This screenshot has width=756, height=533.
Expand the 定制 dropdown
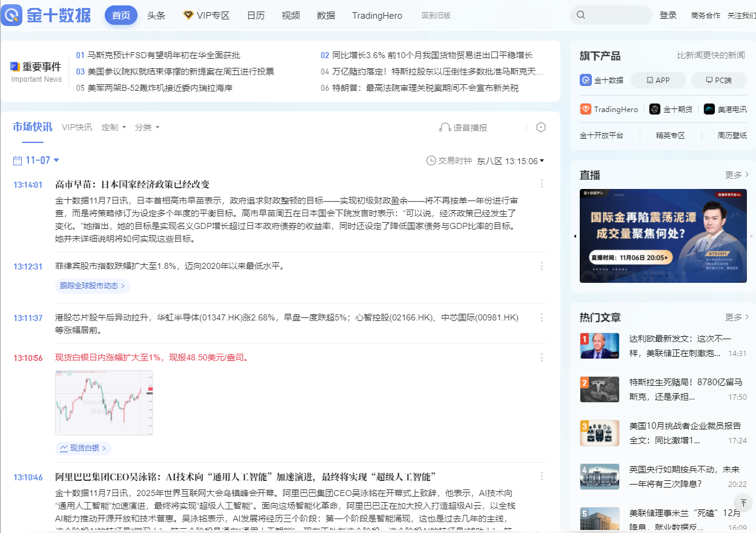click(113, 127)
